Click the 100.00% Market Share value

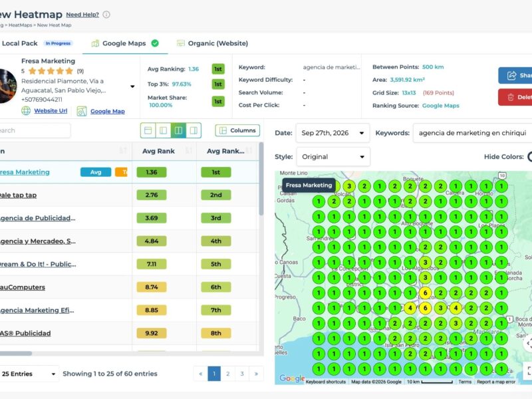pos(161,105)
